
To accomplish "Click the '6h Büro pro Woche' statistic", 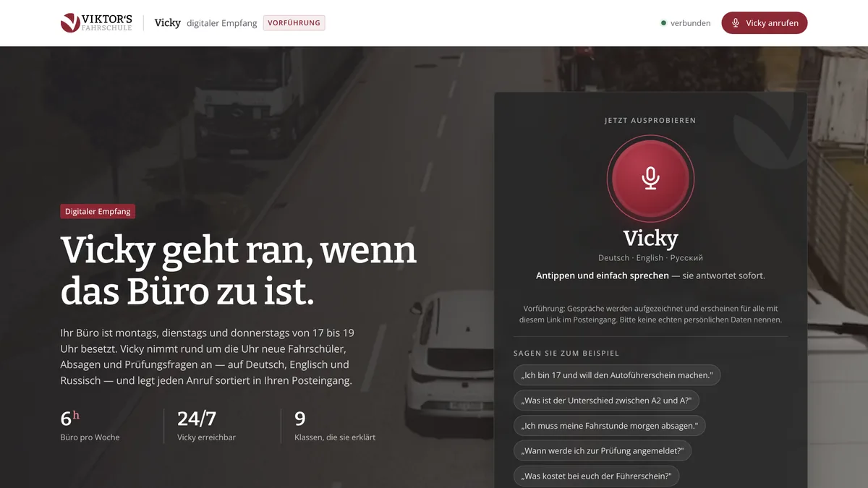I will click(90, 425).
